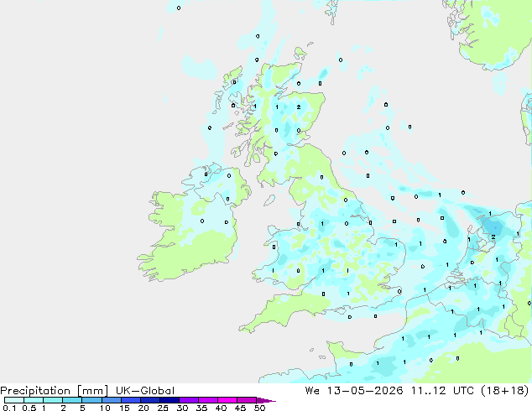Click the value '2' over northern Scotland

point(299,107)
